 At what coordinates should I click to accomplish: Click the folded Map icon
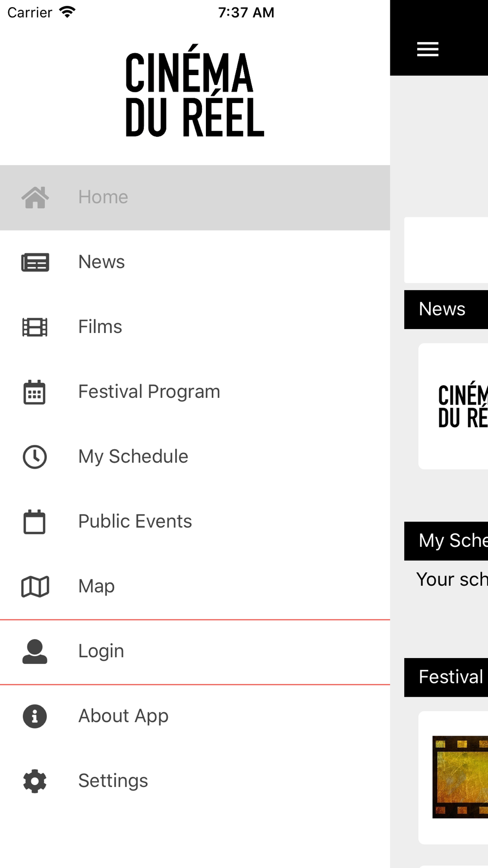tap(35, 586)
